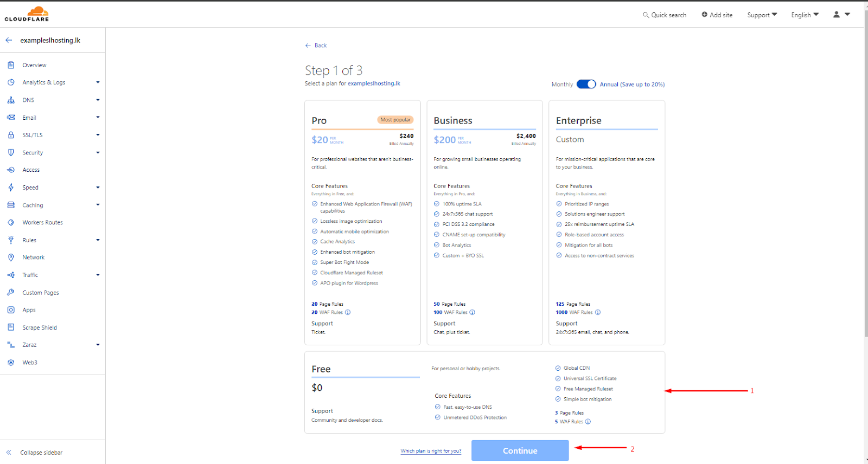This screenshot has height=464, width=868.
Task: Toggle the Monthly/Annual billing switch
Action: (586, 84)
